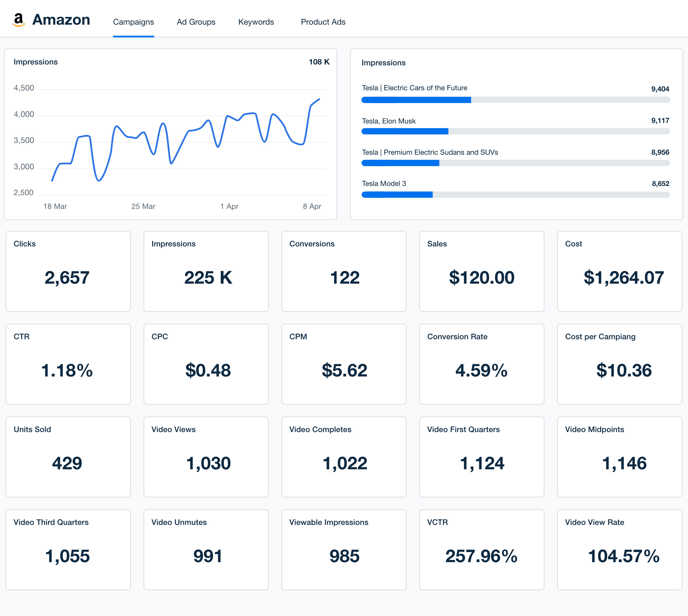
Task: Select the Impressions 225 K card
Action: click(206, 271)
